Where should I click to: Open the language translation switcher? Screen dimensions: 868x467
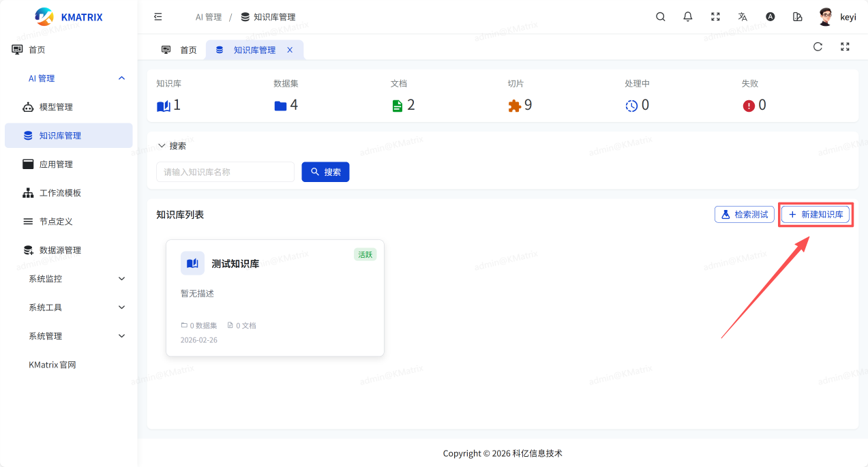(x=743, y=17)
